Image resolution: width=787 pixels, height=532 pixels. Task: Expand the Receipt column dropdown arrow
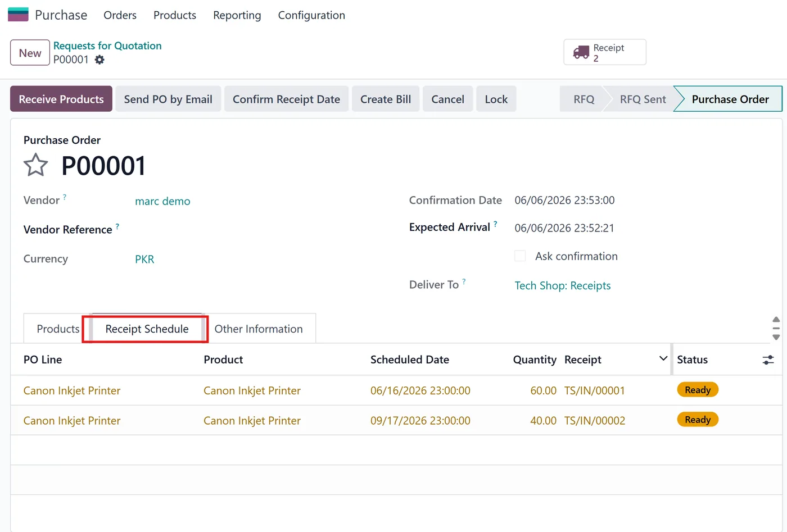tap(663, 358)
